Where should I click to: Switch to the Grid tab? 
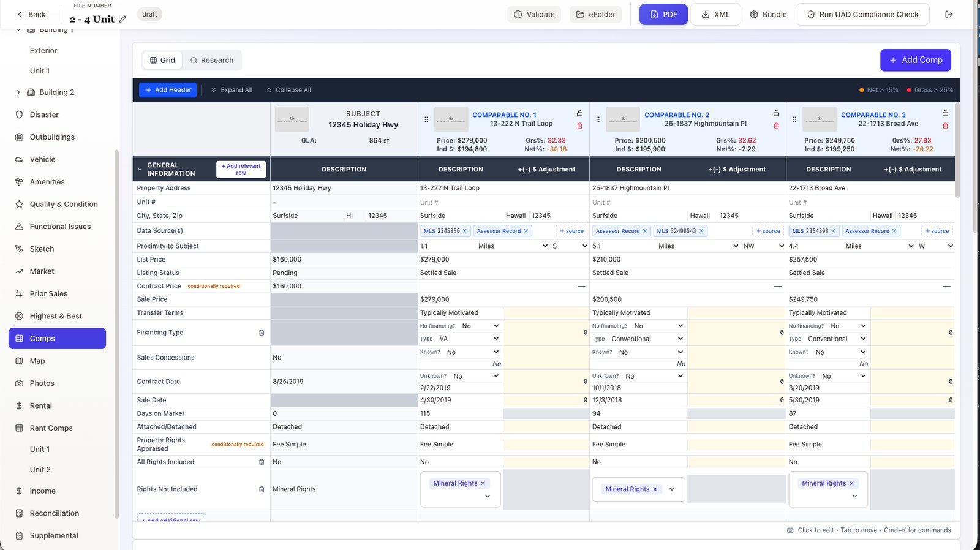coord(162,60)
